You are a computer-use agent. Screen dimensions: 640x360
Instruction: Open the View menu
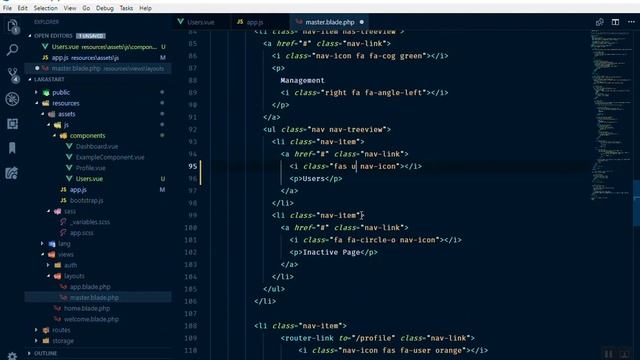70,8
